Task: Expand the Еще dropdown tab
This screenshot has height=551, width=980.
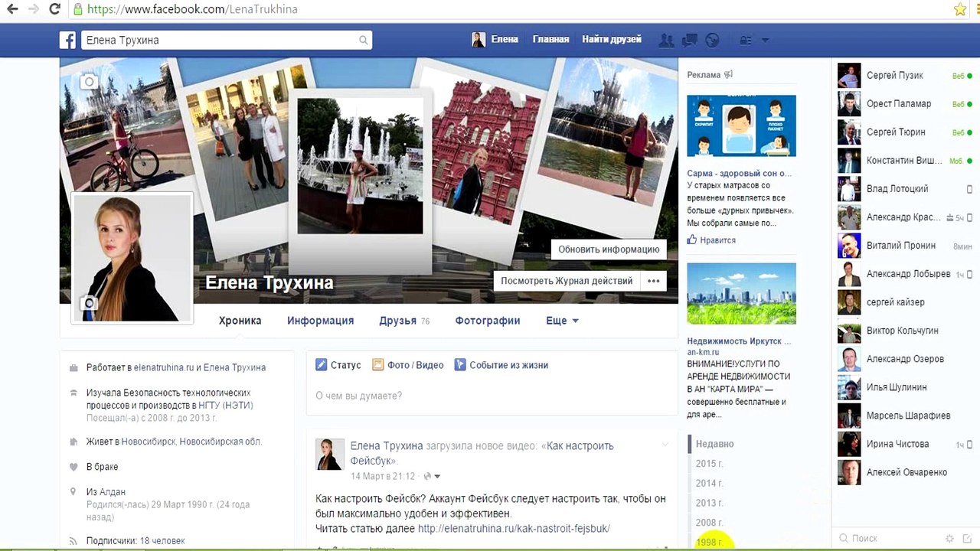Action: (x=562, y=321)
